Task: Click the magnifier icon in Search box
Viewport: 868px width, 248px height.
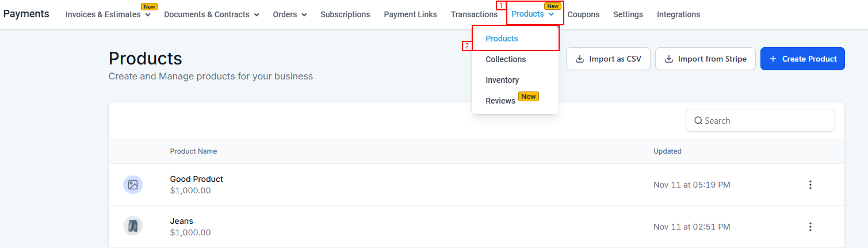Action: [x=698, y=121]
